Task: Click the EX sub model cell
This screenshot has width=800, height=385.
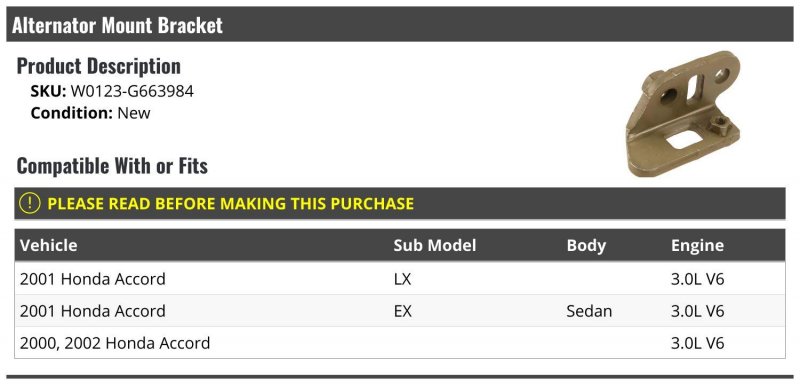Action: (403, 311)
